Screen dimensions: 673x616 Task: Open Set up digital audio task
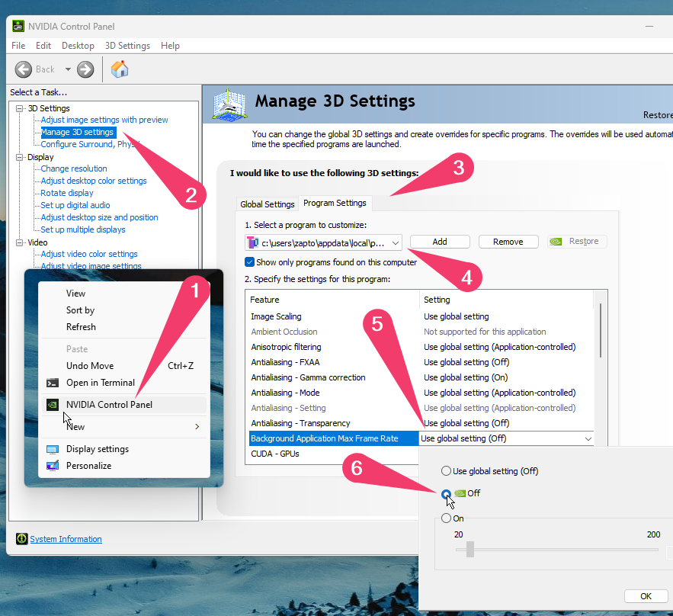pyautogui.click(x=75, y=205)
